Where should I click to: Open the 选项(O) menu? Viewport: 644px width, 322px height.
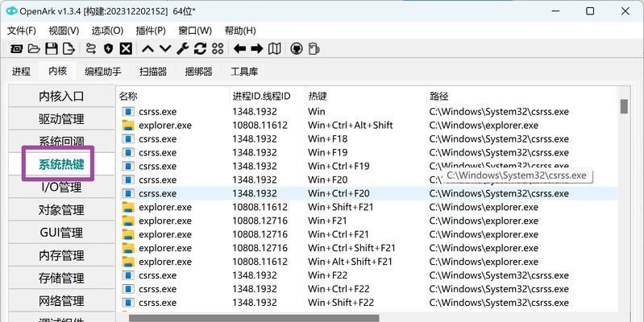point(107,31)
